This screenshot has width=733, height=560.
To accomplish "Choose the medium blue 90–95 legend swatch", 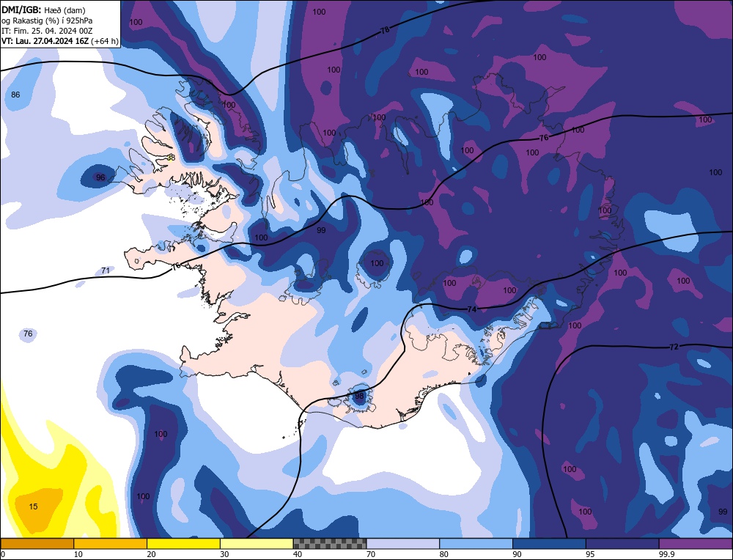I will 549,544.
